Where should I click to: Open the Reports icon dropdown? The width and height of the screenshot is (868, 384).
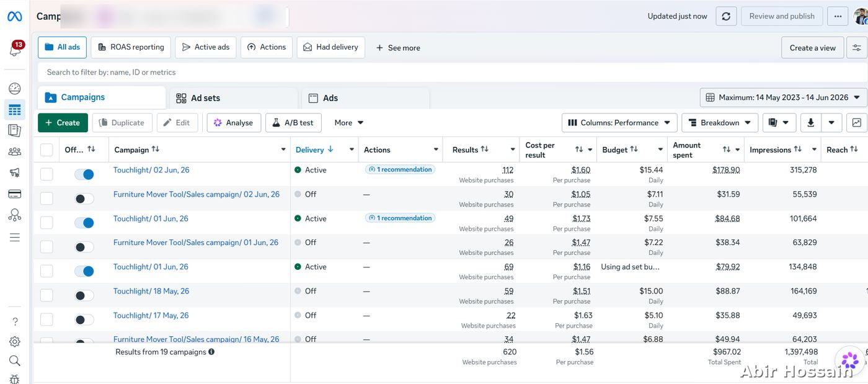coord(779,123)
